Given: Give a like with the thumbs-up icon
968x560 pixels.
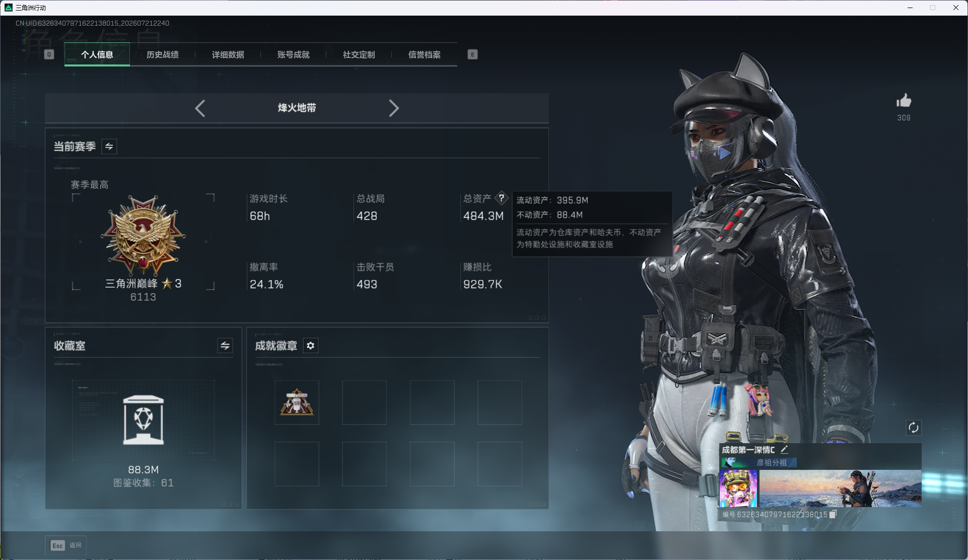Looking at the screenshot, I should point(904,101).
